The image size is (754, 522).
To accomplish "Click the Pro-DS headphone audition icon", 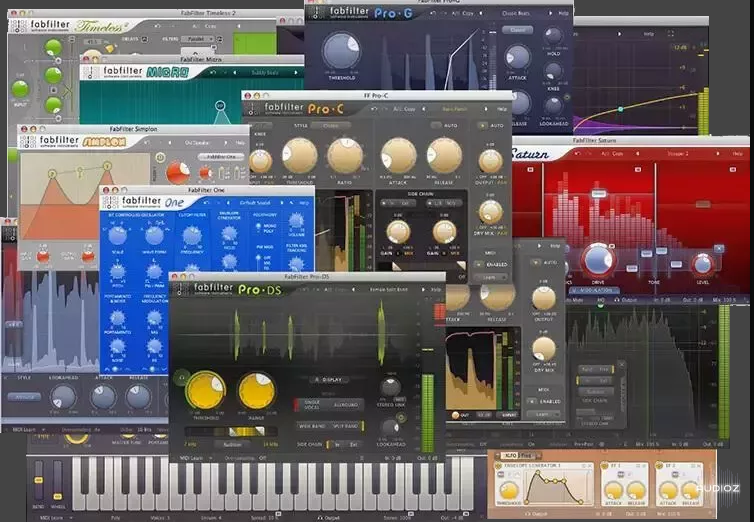I will point(181,377).
